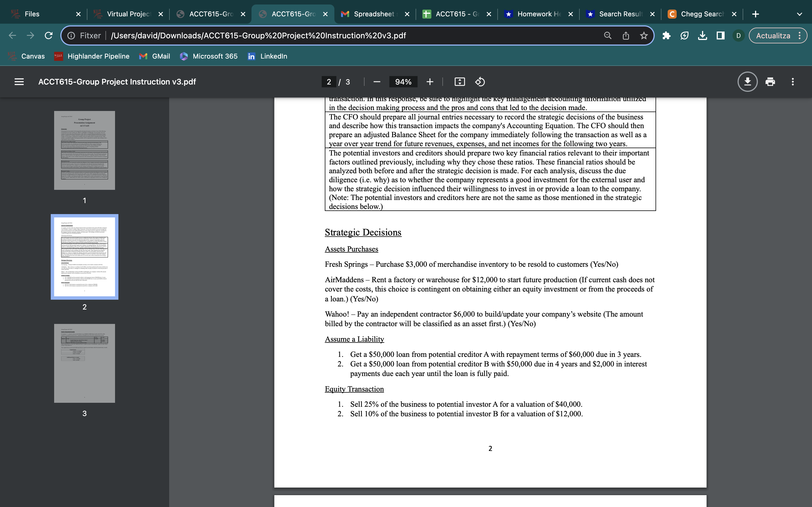The image size is (812, 507).
Task: Switch to the Chegg Search tab
Action: (x=701, y=14)
